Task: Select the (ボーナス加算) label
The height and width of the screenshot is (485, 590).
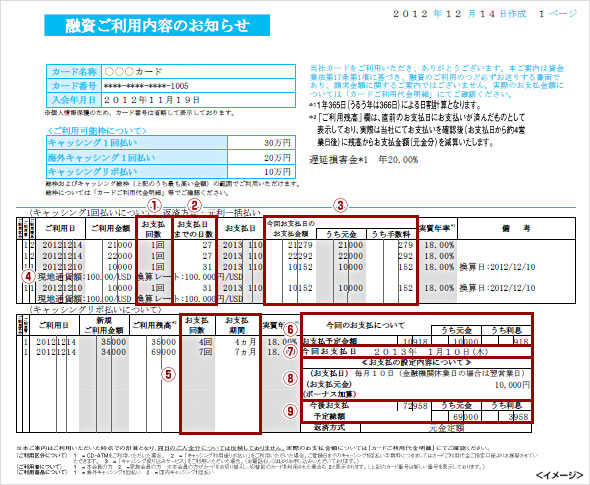Action: click(x=330, y=394)
